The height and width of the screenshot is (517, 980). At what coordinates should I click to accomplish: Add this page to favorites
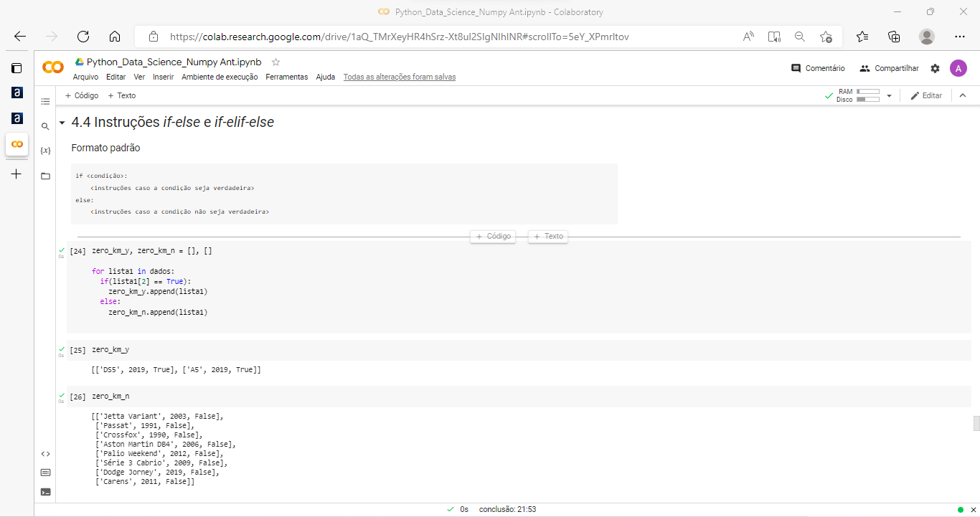(x=826, y=37)
